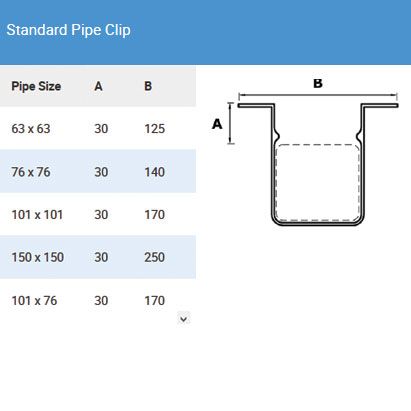The image size is (411, 411).
Task: Click the B value 250
Action: click(x=154, y=257)
